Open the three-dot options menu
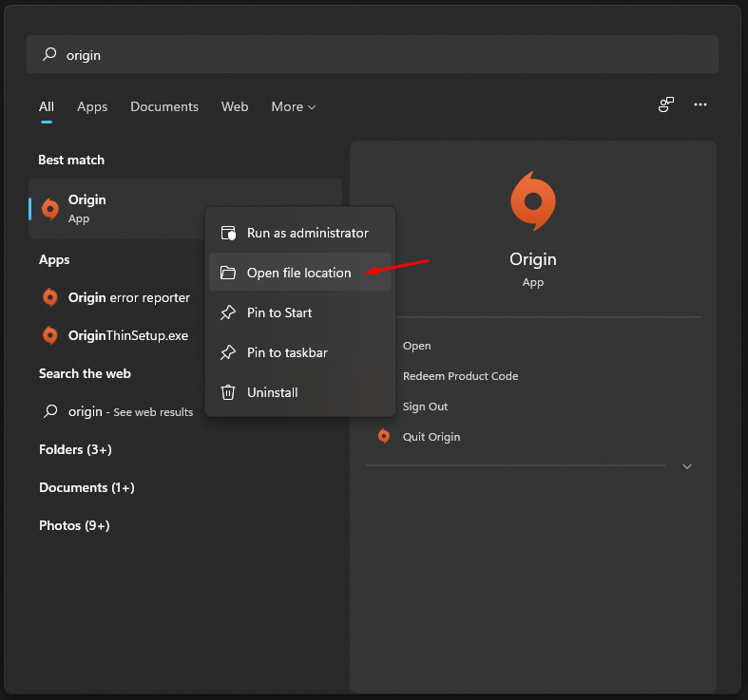 point(700,104)
